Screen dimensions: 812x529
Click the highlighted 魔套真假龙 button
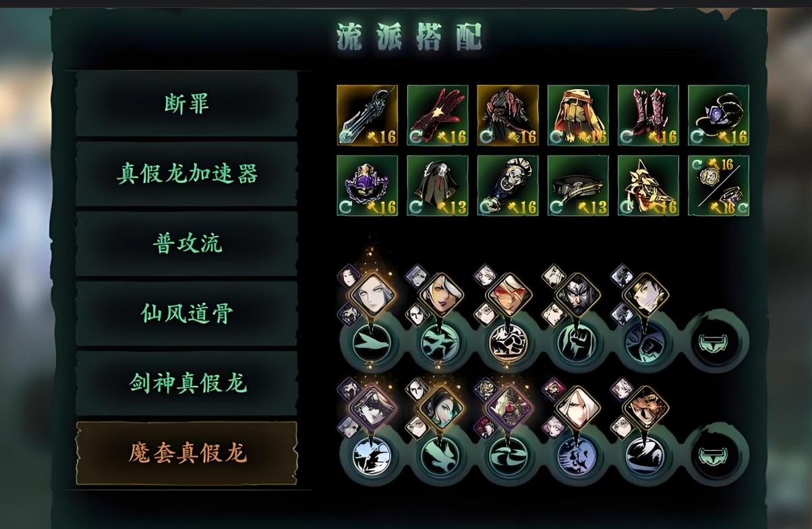(187, 453)
